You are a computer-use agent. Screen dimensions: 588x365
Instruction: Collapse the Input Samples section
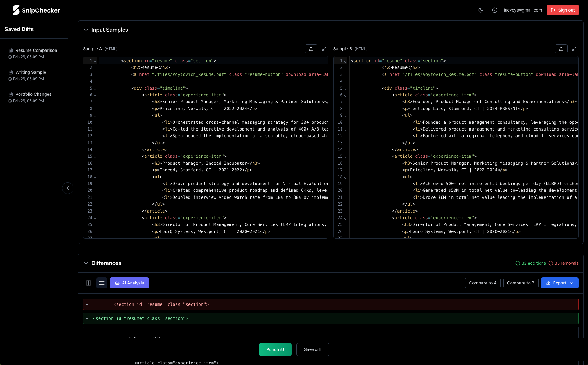86,30
